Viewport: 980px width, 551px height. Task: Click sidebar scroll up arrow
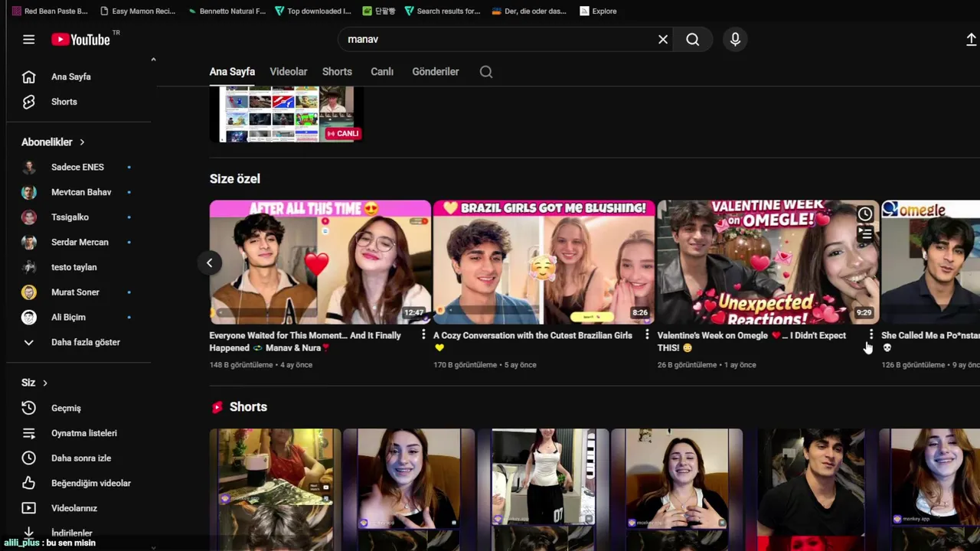click(x=153, y=60)
